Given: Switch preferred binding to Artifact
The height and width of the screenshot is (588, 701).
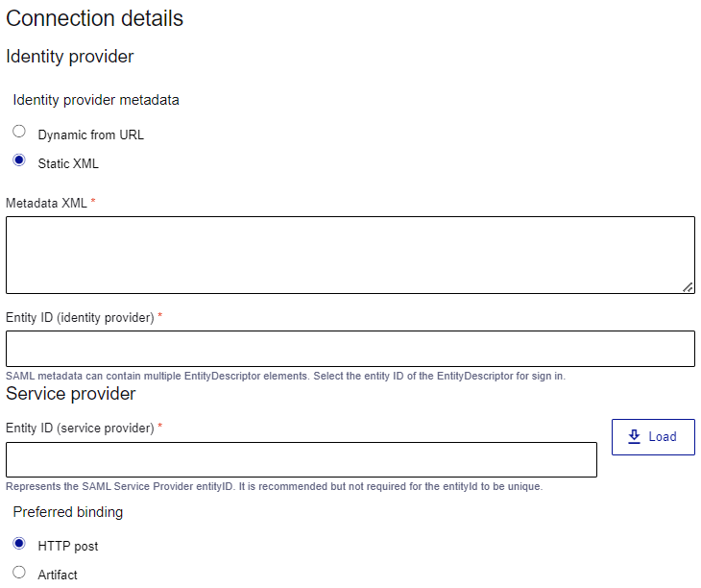Looking at the screenshot, I should (19, 572).
